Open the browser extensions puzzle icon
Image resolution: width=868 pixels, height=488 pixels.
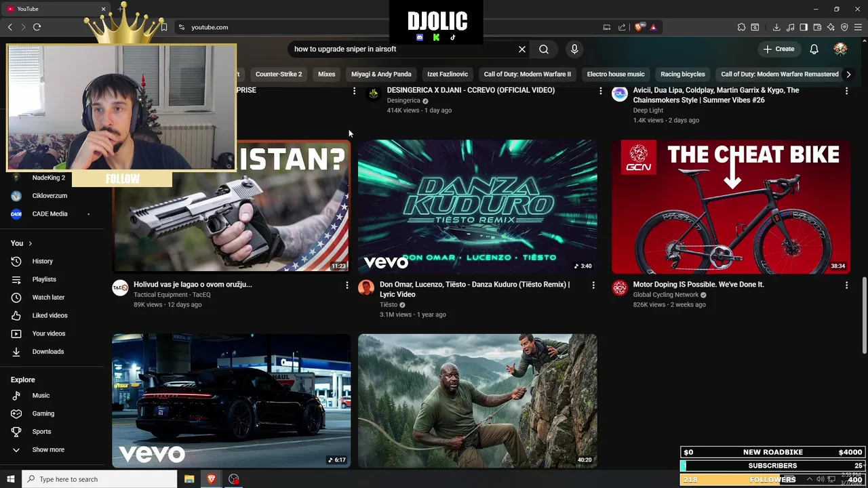coord(741,27)
